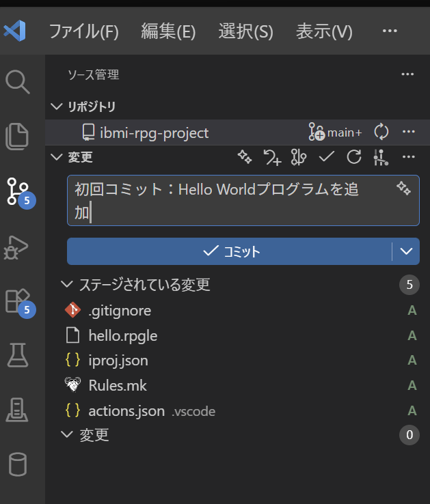
Task: Generate commit message with sparkle icon in input box
Action: (x=403, y=188)
